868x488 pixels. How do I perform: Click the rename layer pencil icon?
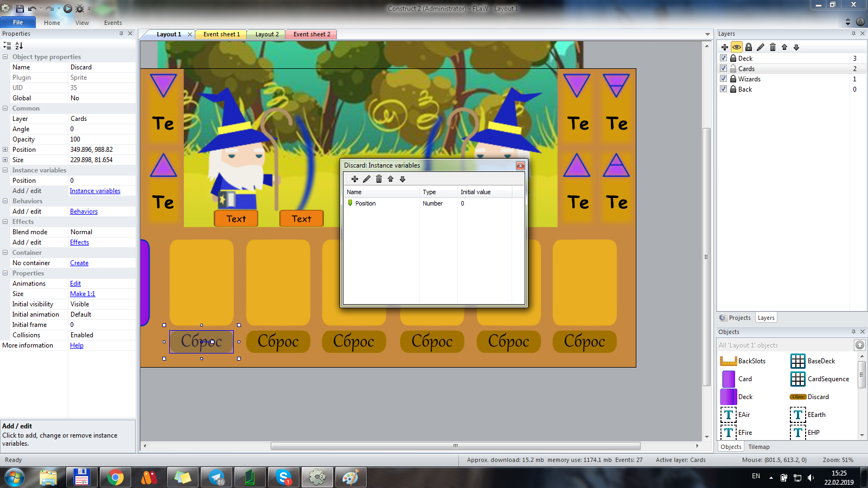tap(761, 47)
